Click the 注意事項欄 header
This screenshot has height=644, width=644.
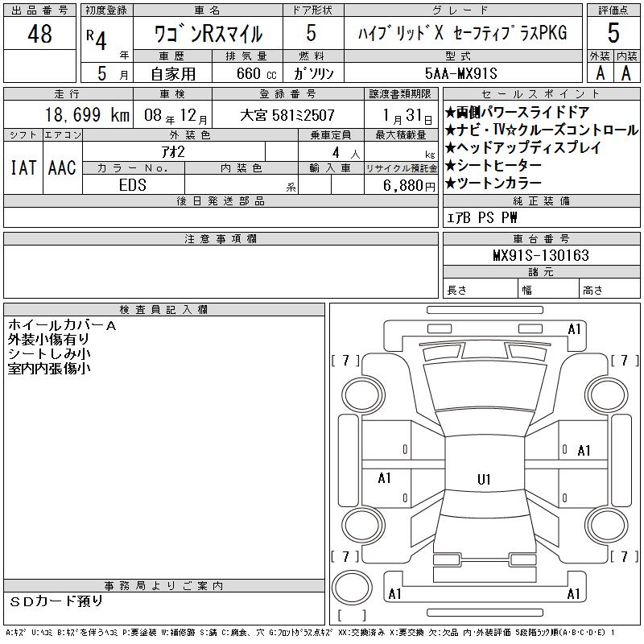tap(221, 238)
